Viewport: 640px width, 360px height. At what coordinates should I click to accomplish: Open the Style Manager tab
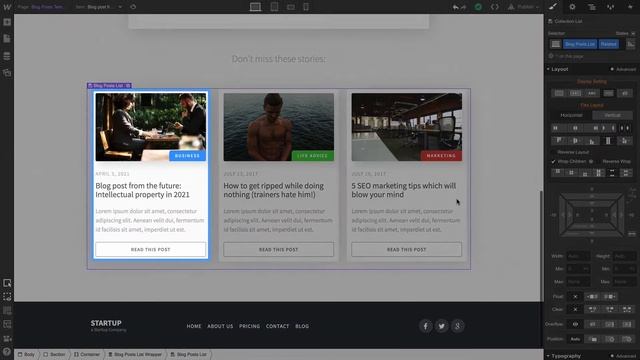[611, 7]
